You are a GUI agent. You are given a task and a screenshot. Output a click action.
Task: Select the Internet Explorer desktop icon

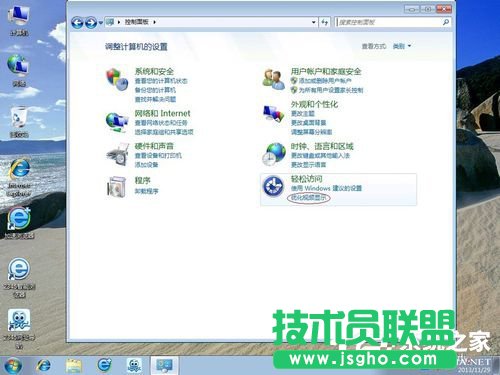[19, 177]
